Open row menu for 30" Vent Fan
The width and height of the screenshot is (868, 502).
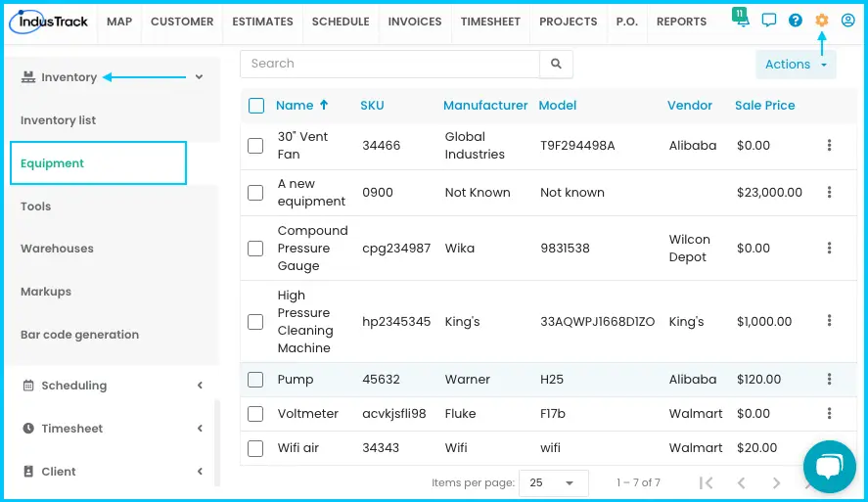(x=829, y=145)
